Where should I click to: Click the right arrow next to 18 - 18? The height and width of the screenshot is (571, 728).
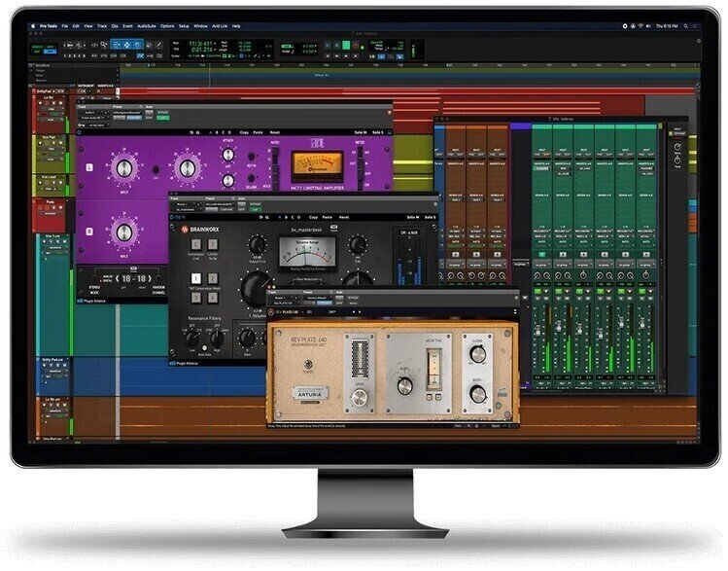[150, 279]
